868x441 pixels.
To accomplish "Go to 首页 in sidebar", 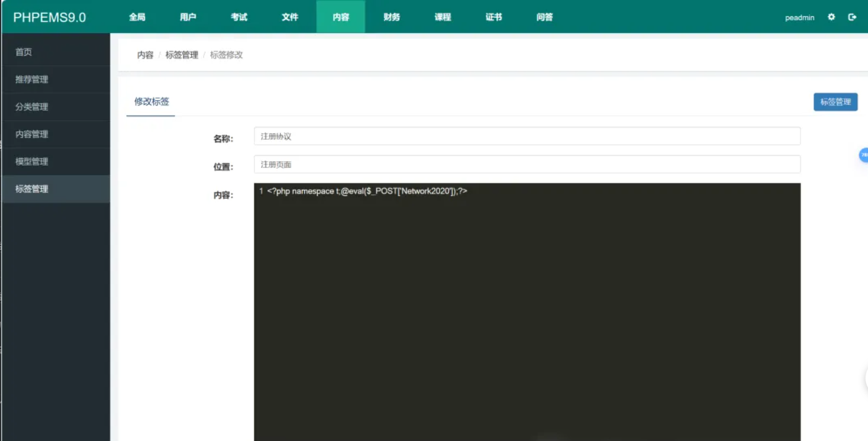I will click(x=56, y=52).
